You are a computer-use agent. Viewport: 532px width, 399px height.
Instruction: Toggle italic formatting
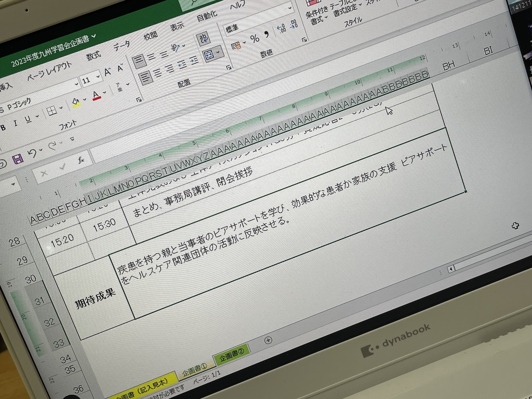16,123
